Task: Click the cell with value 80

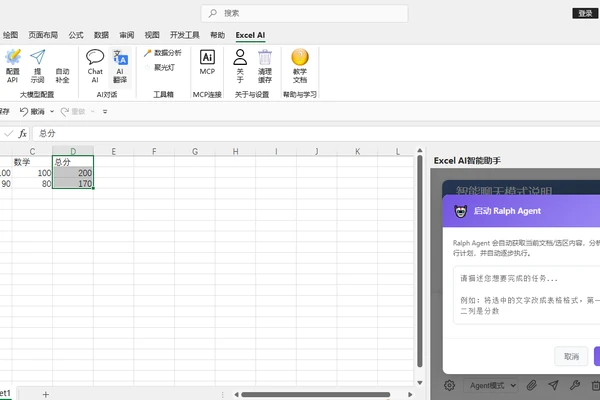Action: click(x=32, y=183)
